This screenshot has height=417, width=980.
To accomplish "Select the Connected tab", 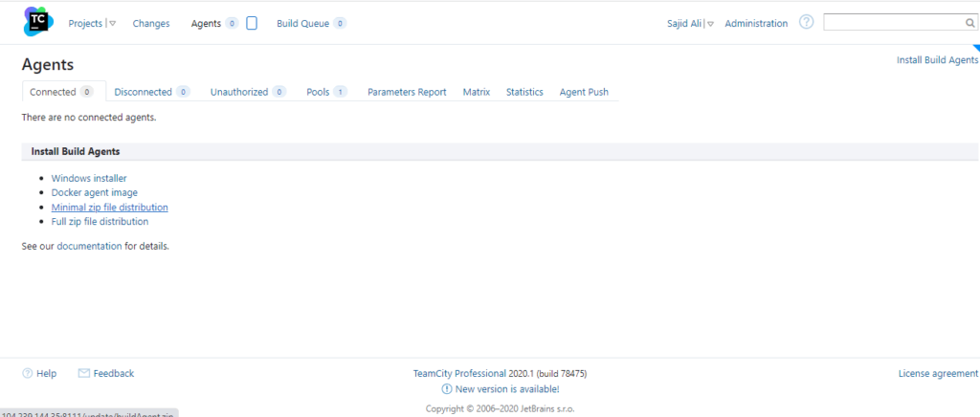I will (64, 92).
